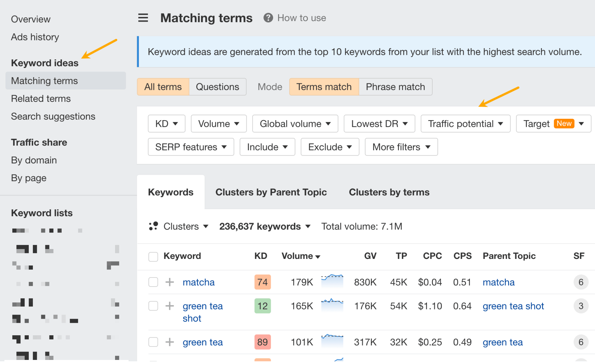Select 'Related terms' in the sidebar
This screenshot has width=595, height=364.
click(41, 98)
